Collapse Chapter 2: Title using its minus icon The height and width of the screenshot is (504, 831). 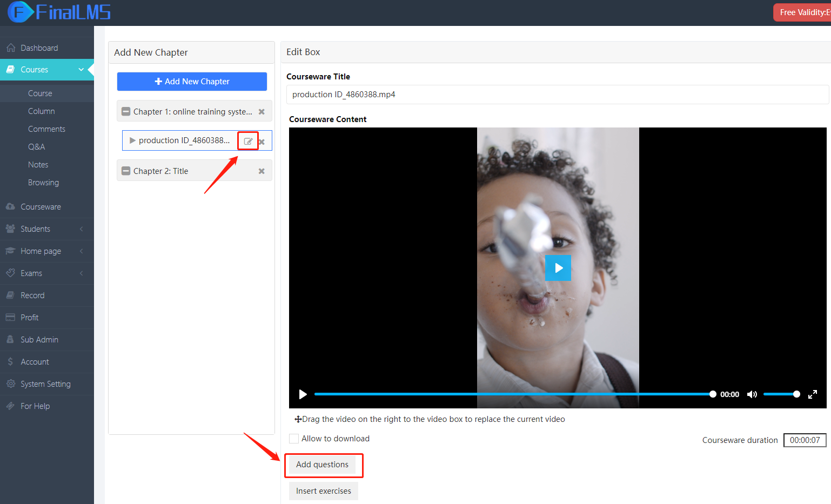coord(126,171)
